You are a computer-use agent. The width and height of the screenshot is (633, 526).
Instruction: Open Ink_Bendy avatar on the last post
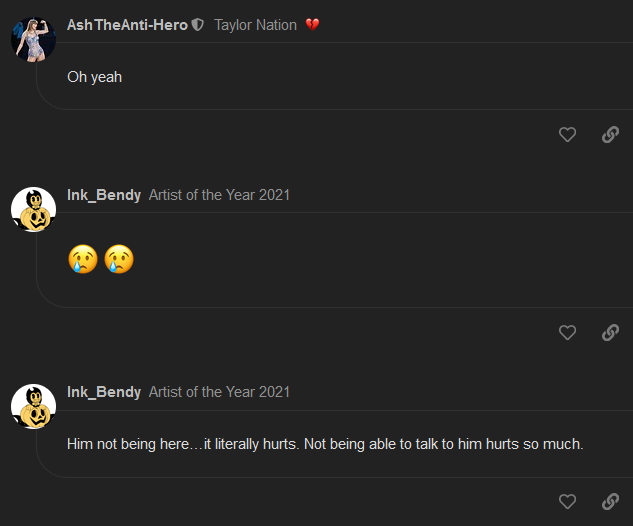(x=33, y=406)
